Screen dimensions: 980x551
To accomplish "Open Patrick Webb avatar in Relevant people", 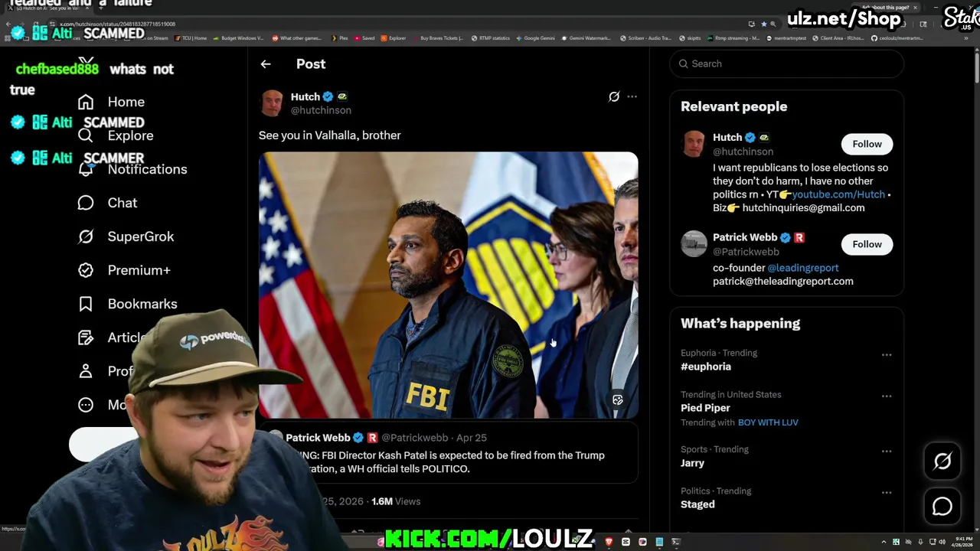I will tap(694, 244).
